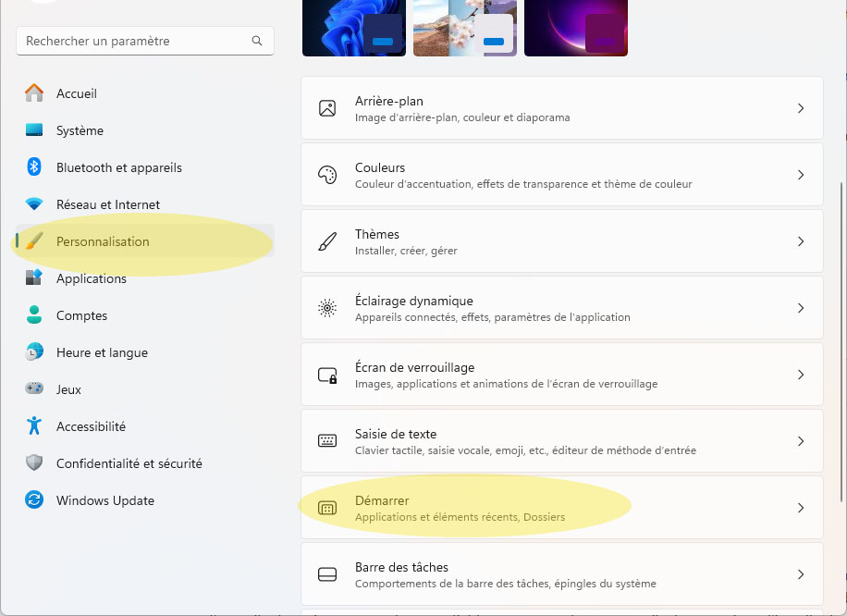Open Windows Update from the sidebar
The width and height of the screenshot is (847, 616).
point(106,500)
